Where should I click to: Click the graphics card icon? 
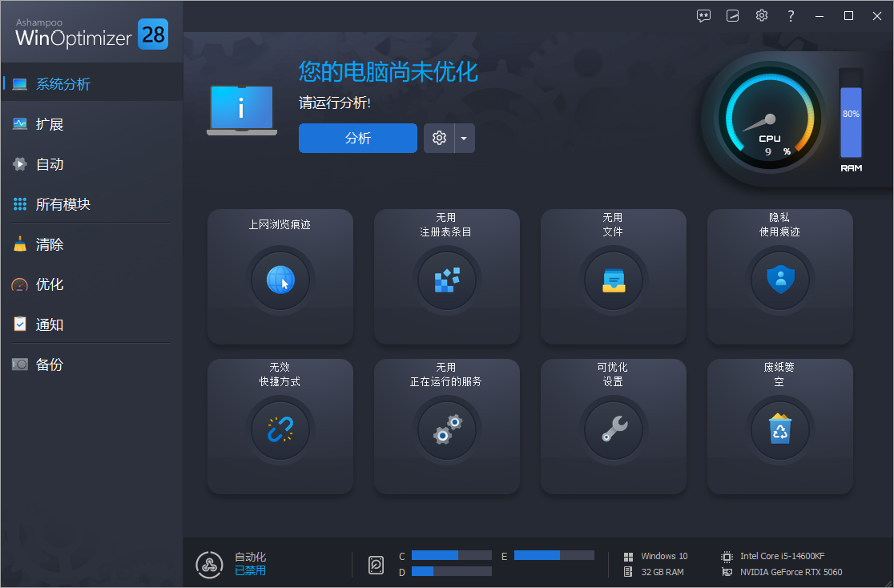(x=727, y=571)
